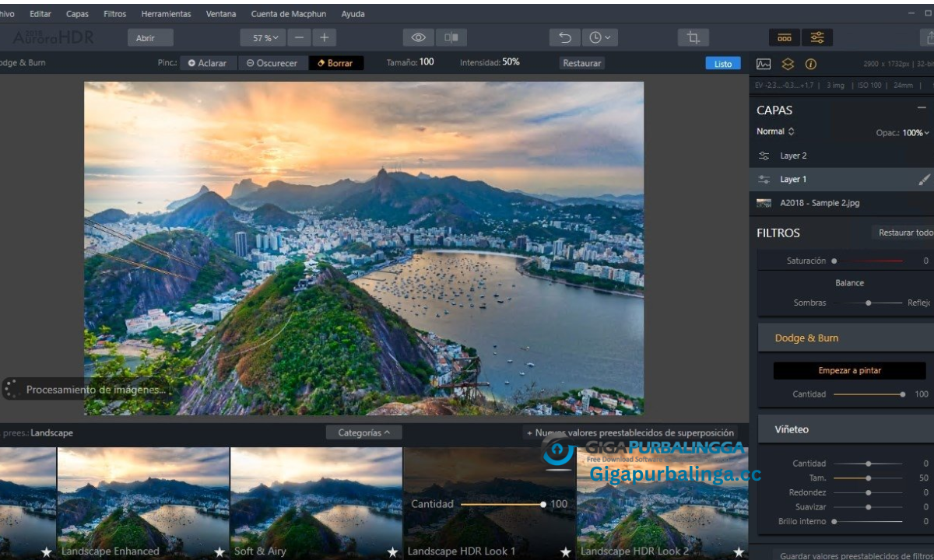The height and width of the screenshot is (560, 934).
Task: Open the Filtros menu
Action: coord(115,14)
